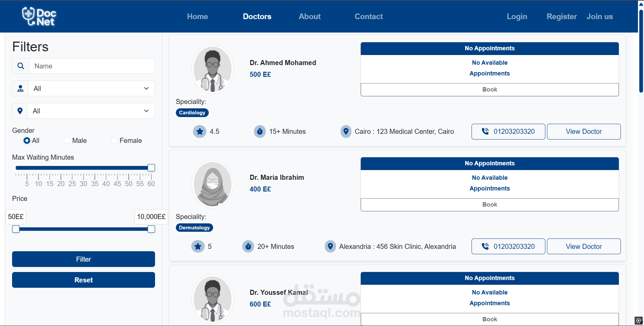
Task: Click the location pin icon in filters
Action: pyautogui.click(x=20, y=111)
